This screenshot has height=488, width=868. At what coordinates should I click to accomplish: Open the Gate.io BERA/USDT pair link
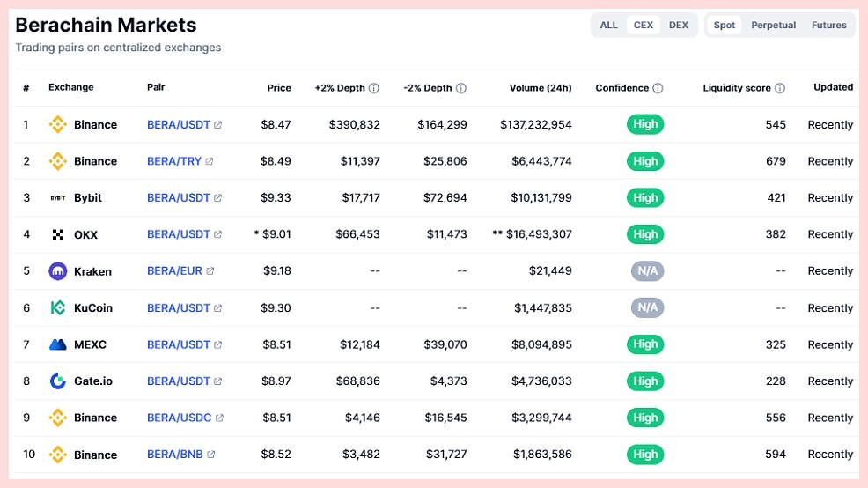coord(178,381)
